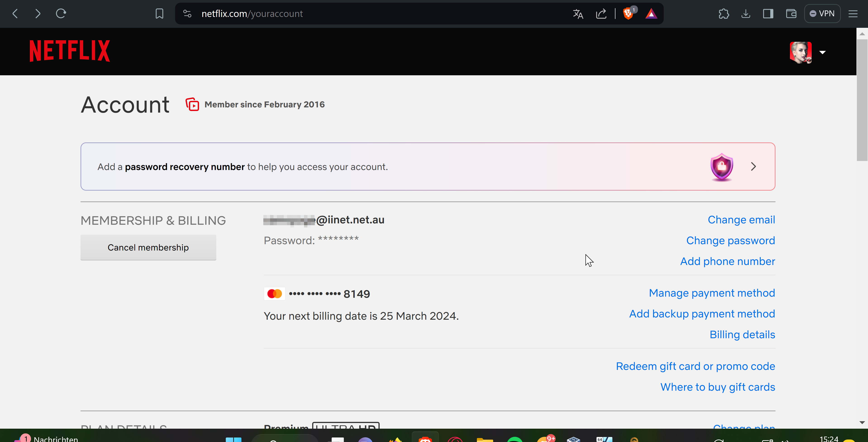The image size is (868, 442).
Task: Open the browser hamburger menu
Action: click(x=853, y=14)
